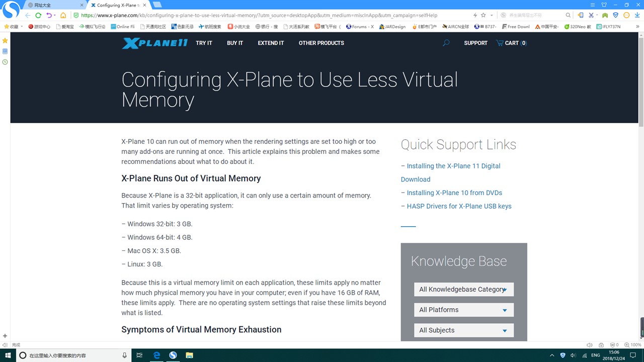The height and width of the screenshot is (362, 644).
Task: Open the OTHER PRODUCTS menu
Action: click(x=321, y=43)
